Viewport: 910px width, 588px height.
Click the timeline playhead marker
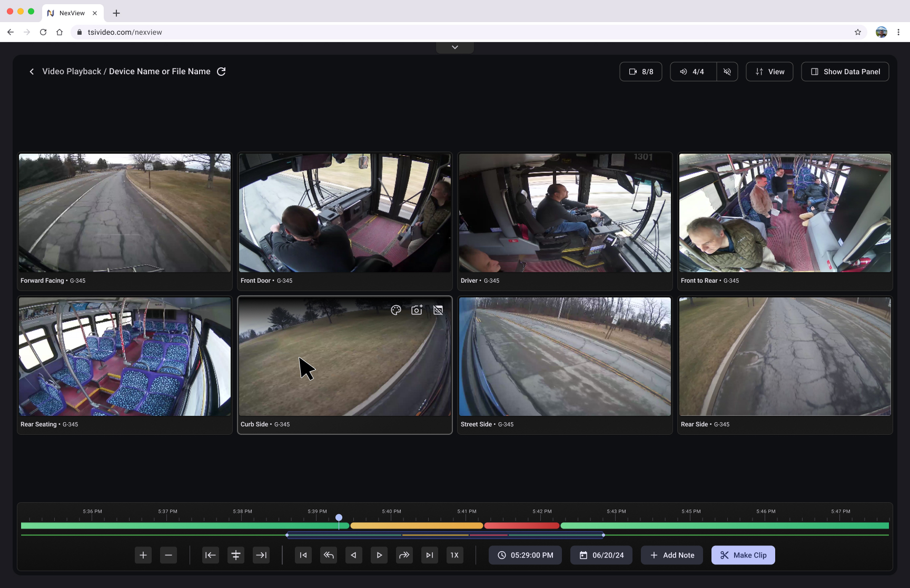[339, 518]
